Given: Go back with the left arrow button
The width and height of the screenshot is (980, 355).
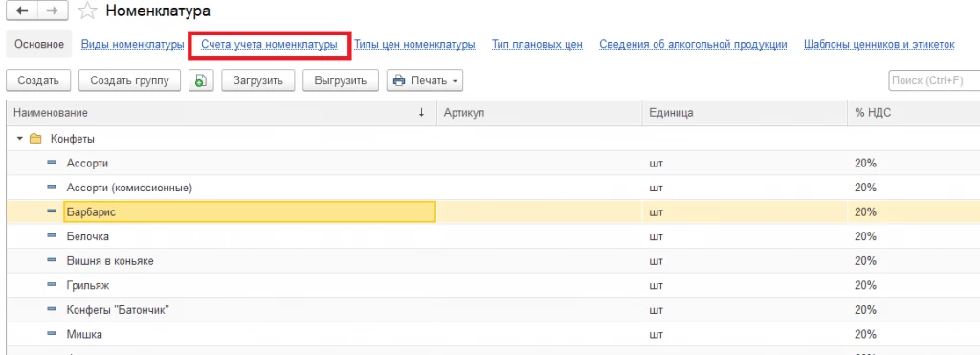Looking at the screenshot, I should tap(22, 11).
